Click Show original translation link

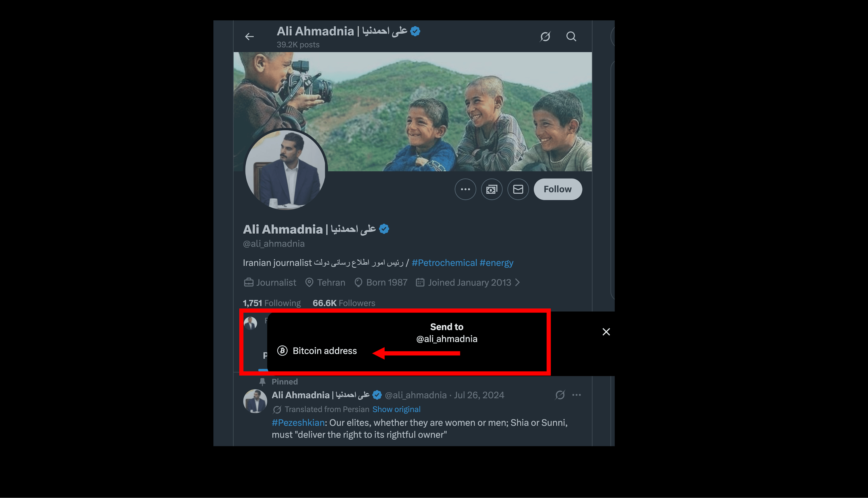coord(396,409)
